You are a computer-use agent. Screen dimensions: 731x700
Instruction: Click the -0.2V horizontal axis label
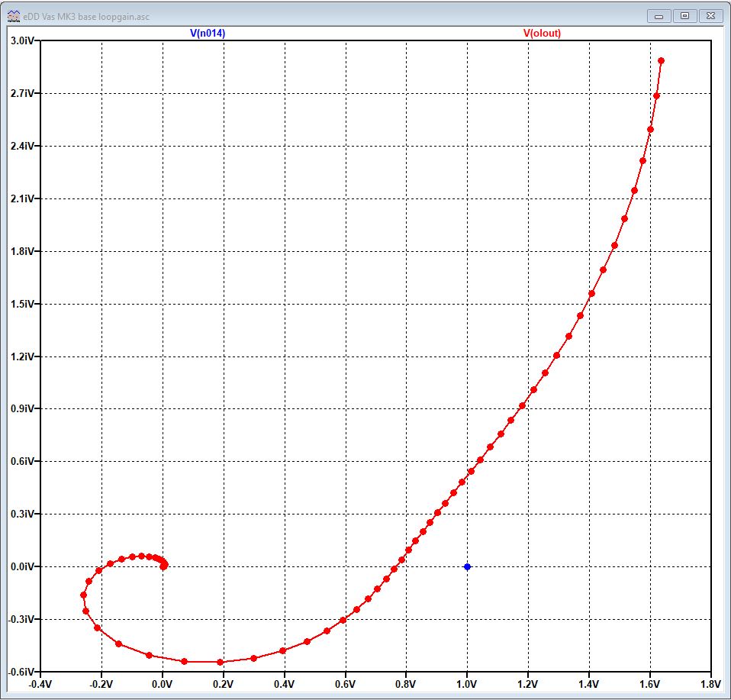(x=101, y=684)
